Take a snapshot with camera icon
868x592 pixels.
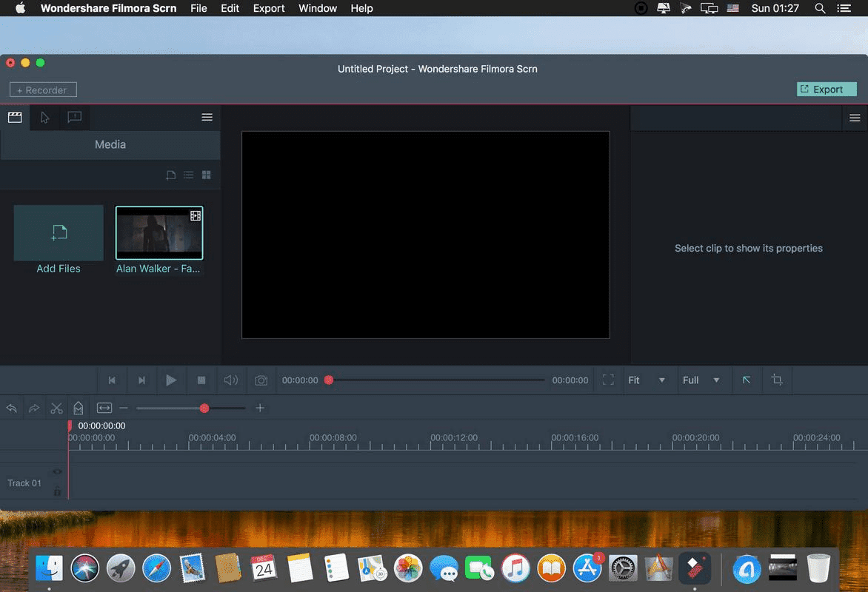pyautogui.click(x=261, y=380)
